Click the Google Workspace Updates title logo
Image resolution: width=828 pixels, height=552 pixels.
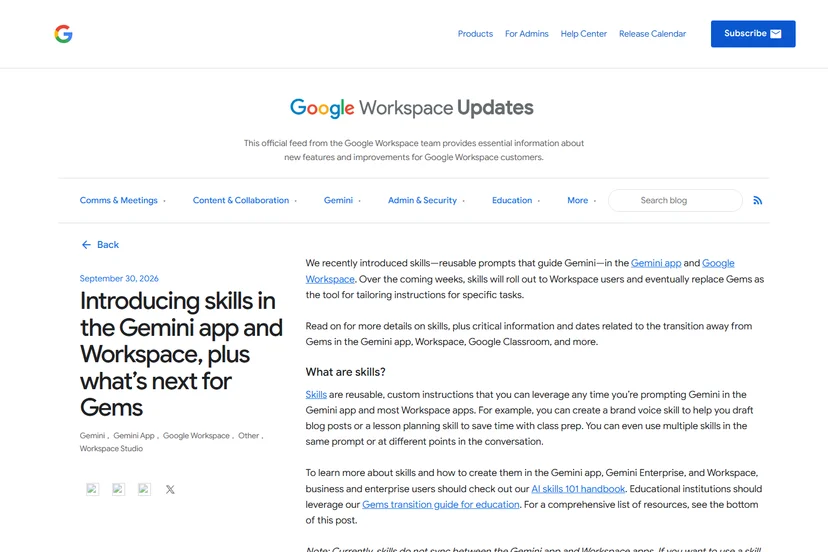click(x=411, y=108)
